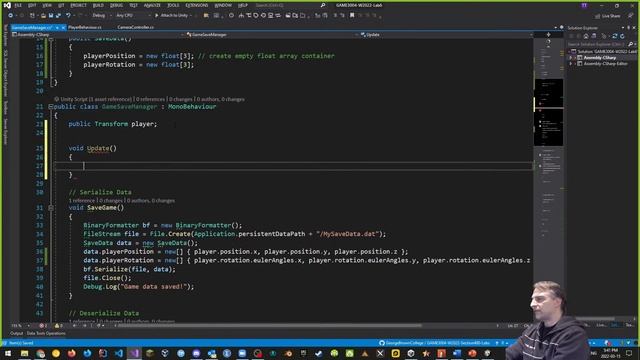The image size is (640, 360).
Task: Close the GameSaveManager.cs tab
Action: click(63, 28)
